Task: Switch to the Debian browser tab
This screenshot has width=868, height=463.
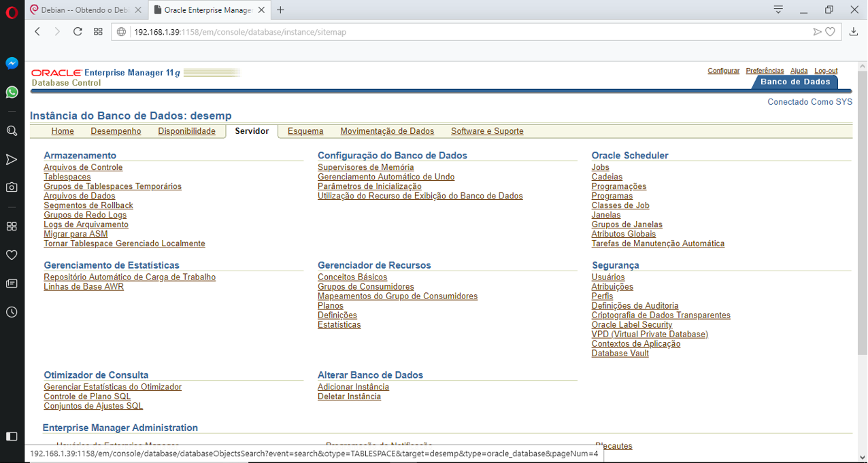Action: 86,10
